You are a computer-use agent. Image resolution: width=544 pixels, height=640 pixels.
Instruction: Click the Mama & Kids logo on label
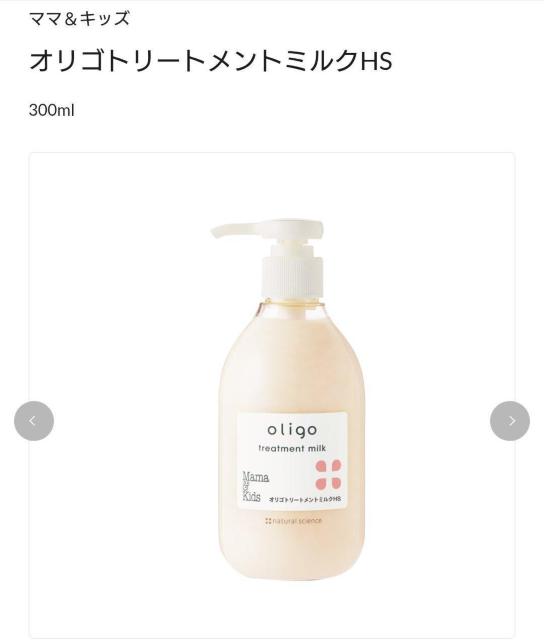click(255, 486)
